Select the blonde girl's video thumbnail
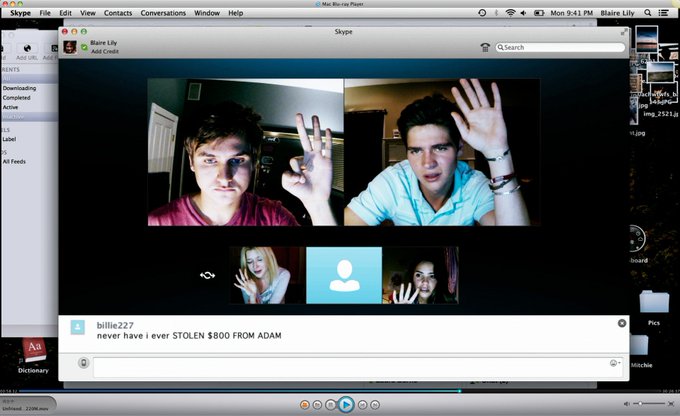 (x=268, y=275)
